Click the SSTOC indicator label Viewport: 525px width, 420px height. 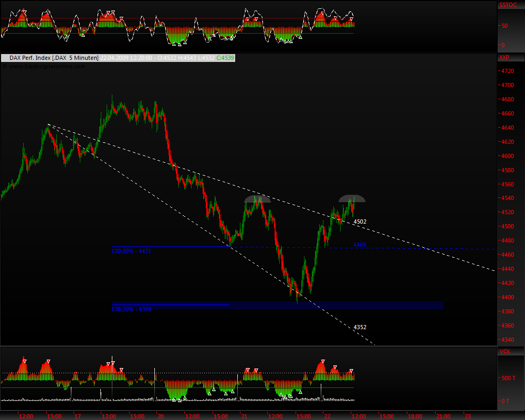[508, 4]
